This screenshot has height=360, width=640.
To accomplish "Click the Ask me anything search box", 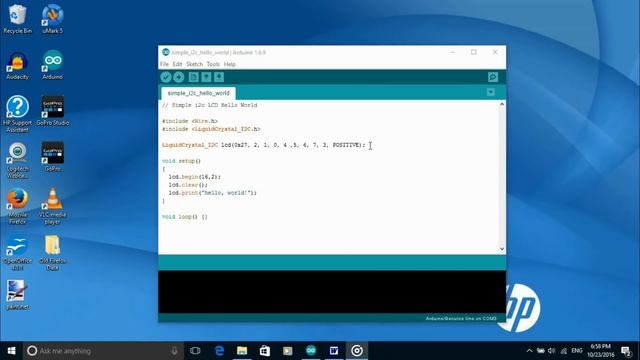I will click(103, 351).
